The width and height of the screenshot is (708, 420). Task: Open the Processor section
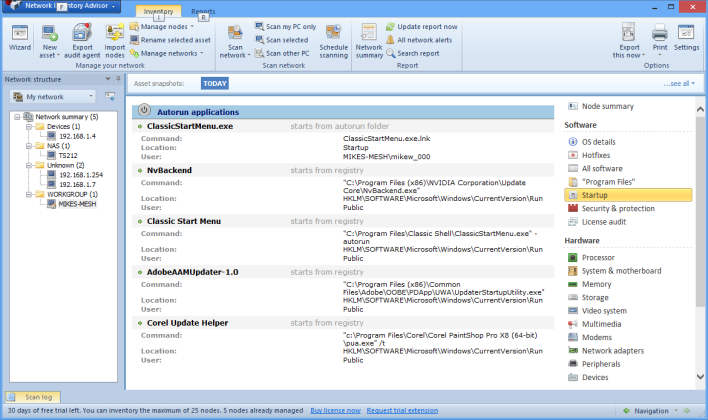[x=598, y=257]
